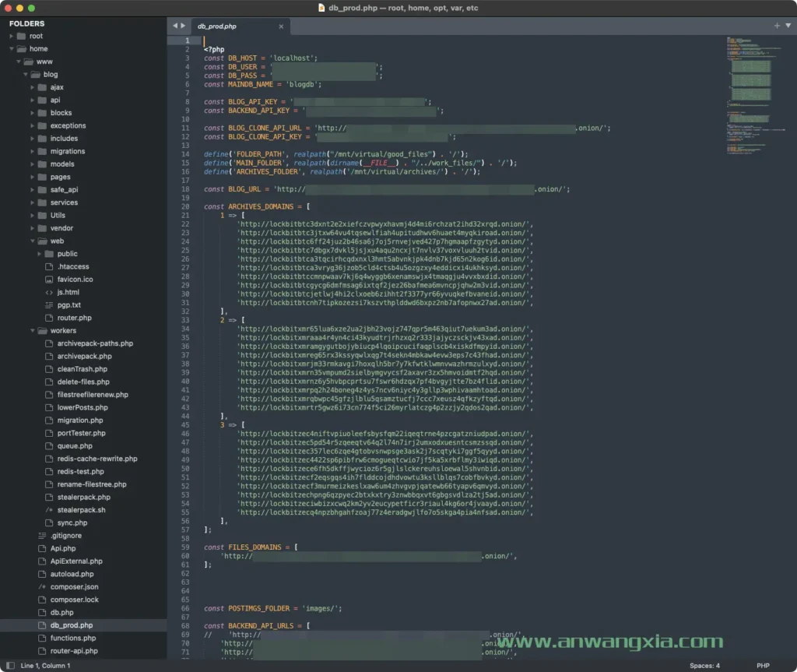The height and width of the screenshot is (672, 797).
Task: Click the pgp.txt text file icon
Action: pyautogui.click(x=49, y=305)
